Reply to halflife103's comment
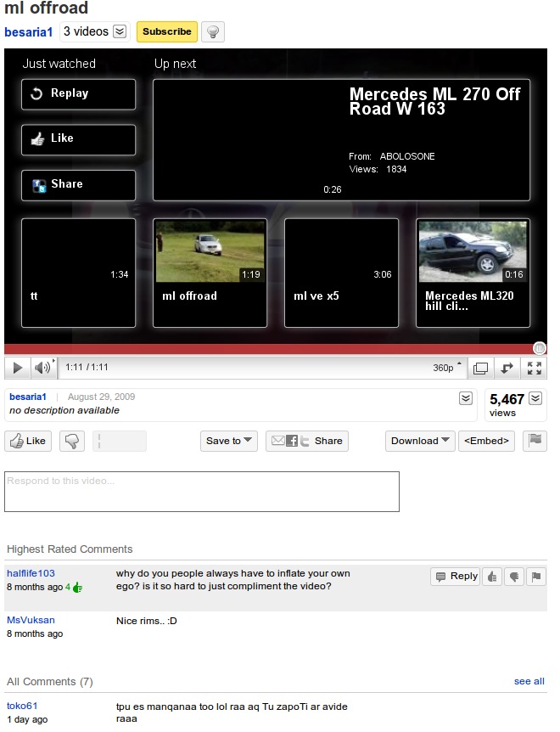This screenshot has height=732, width=560. (x=455, y=577)
